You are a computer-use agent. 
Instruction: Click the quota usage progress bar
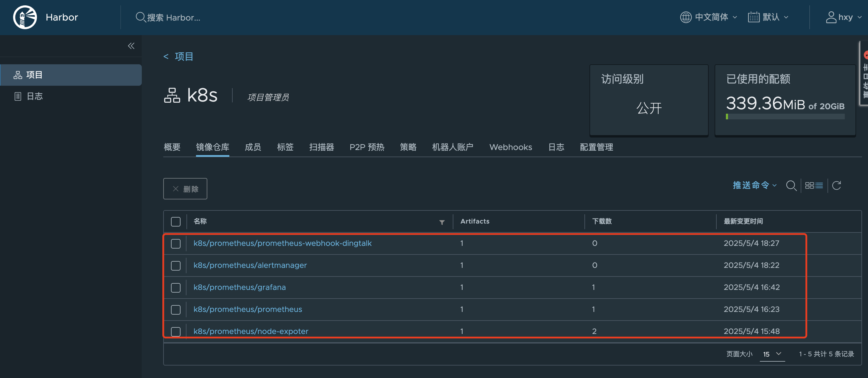click(785, 116)
